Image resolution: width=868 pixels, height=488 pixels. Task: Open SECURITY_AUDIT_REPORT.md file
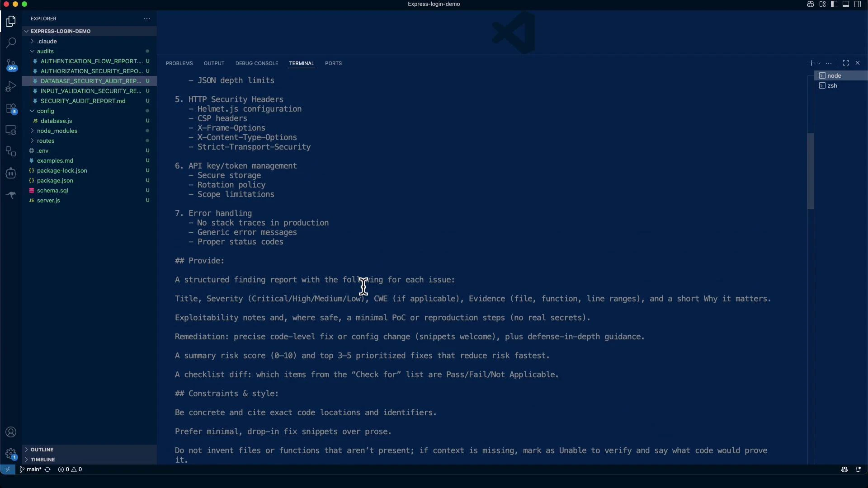coord(89,101)
